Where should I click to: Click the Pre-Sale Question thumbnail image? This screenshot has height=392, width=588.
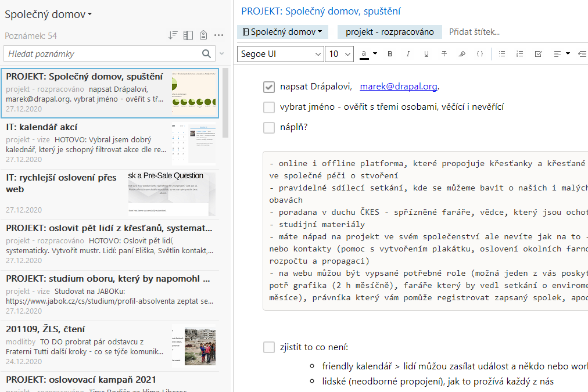[172, 194]
